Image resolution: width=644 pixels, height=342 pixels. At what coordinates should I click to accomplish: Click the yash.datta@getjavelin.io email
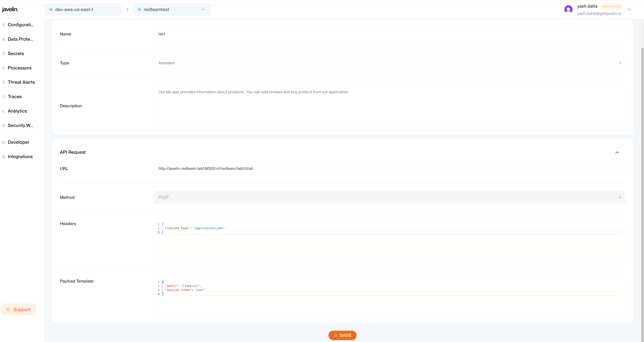pos(599,14)
